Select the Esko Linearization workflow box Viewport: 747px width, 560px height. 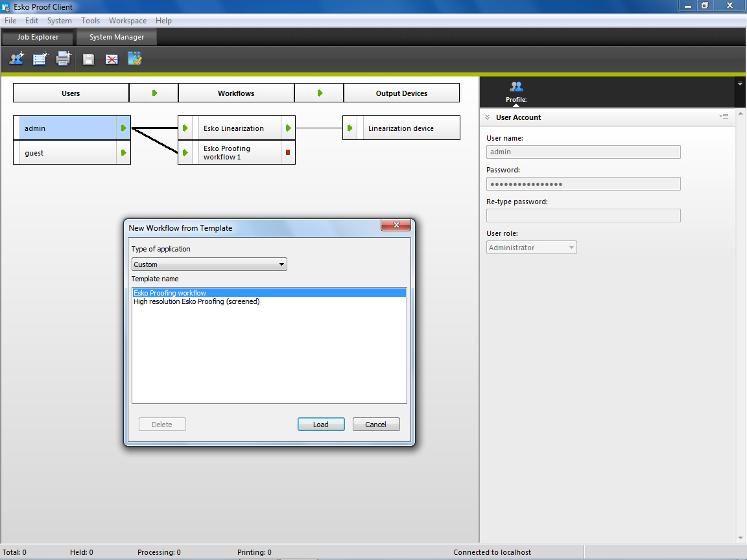237,128
